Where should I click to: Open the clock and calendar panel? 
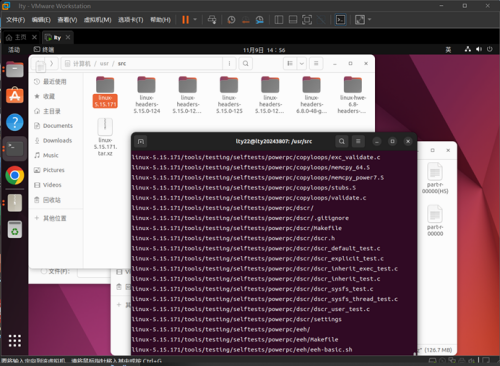[x=264, y=50]
